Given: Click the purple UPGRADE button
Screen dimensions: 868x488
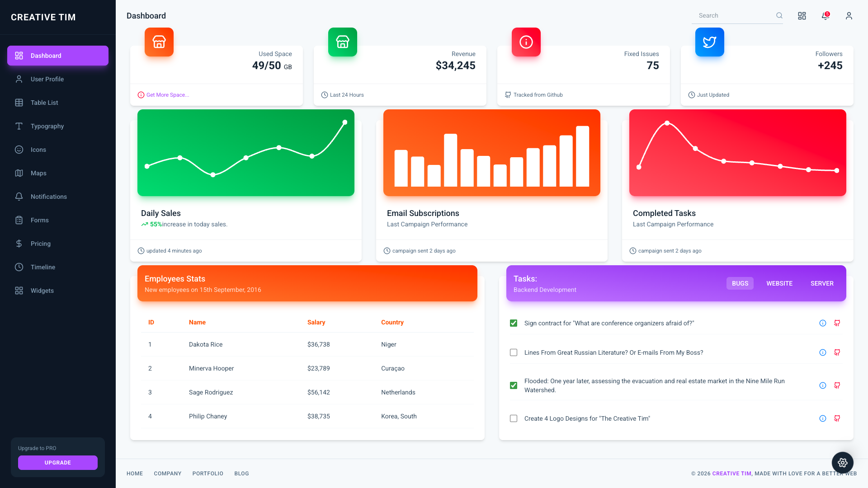Looking at the screenshot, I should 58,462.
